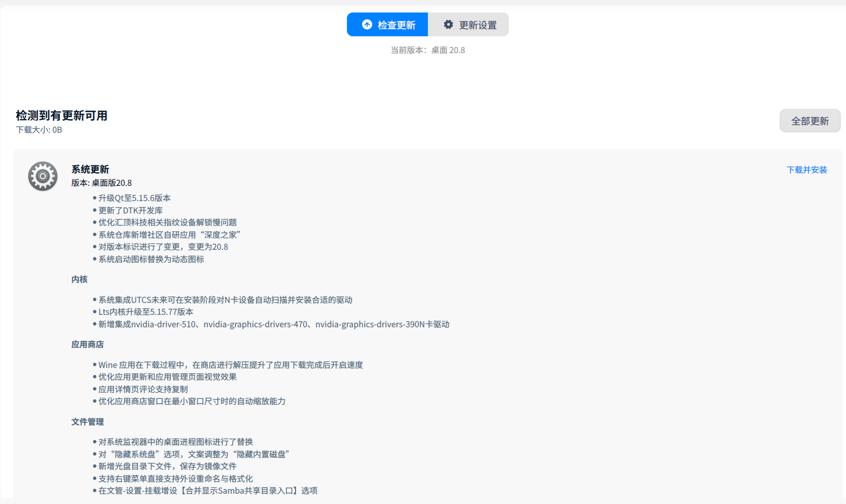
Task: Click the “隐藏系统盘” 选项 entry
Action: click(x=194, y=454)
